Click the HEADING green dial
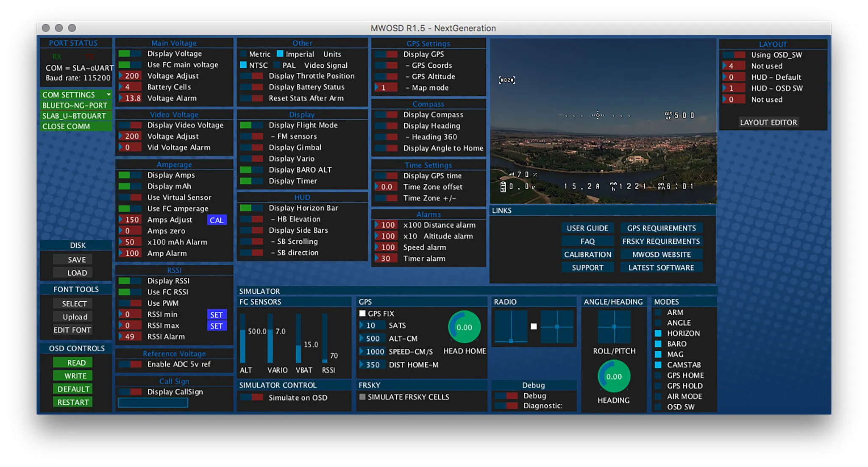 614,376
